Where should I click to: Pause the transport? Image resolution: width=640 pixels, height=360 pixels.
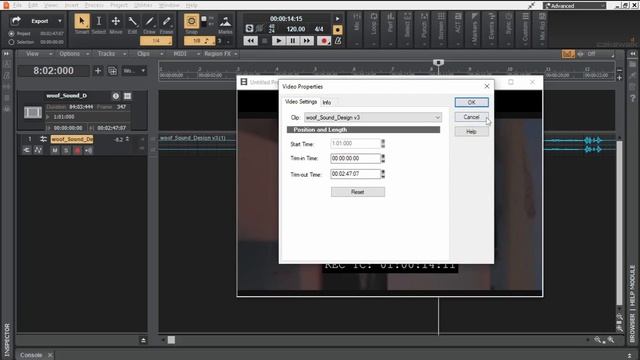coord(293,41)
